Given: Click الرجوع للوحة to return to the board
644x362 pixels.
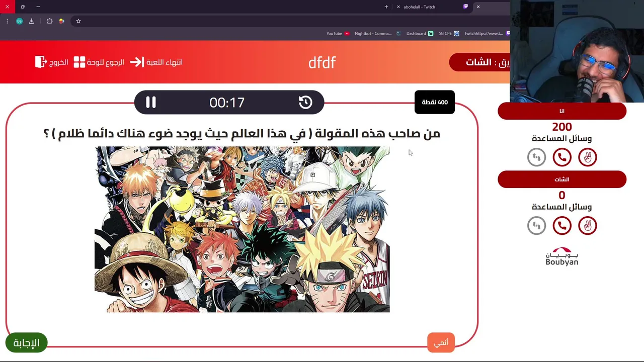Looking at the screenshot, I should (99, 62).
